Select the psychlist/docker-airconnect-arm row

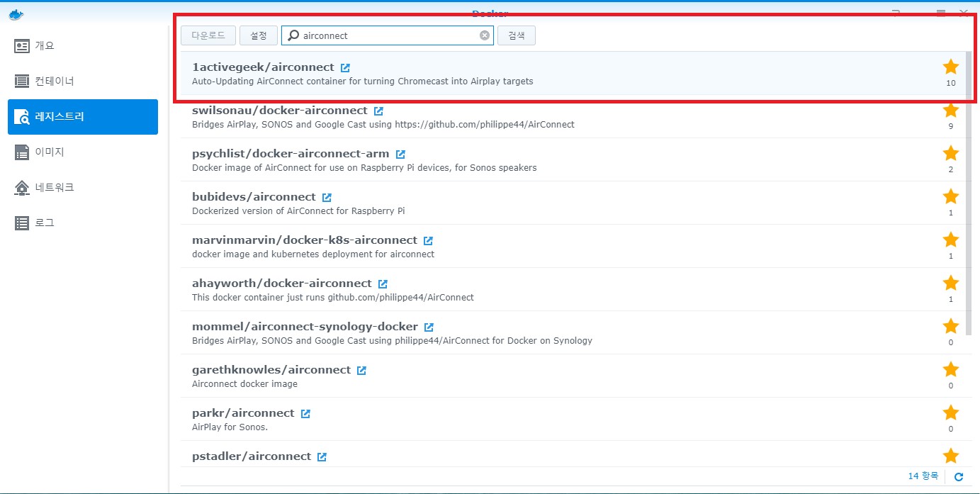click(x=572, y=159)
